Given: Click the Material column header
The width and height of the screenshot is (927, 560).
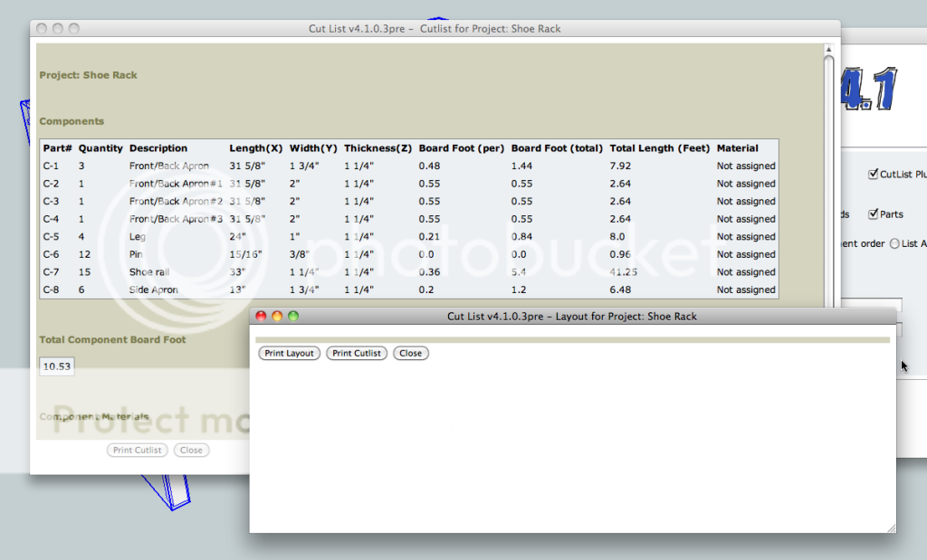Looking at the screenshot, I should pos(737,148).
